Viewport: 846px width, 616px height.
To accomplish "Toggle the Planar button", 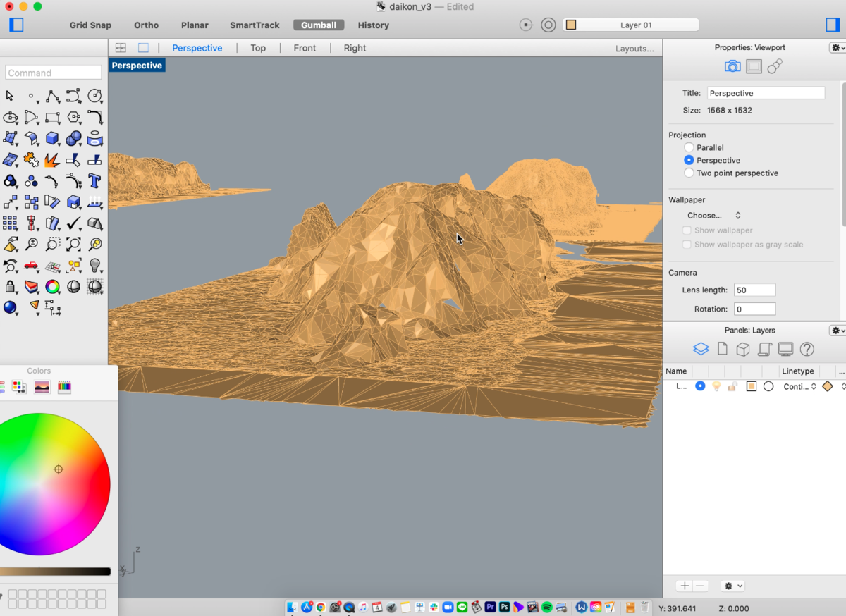I will (x=195, y=25).
